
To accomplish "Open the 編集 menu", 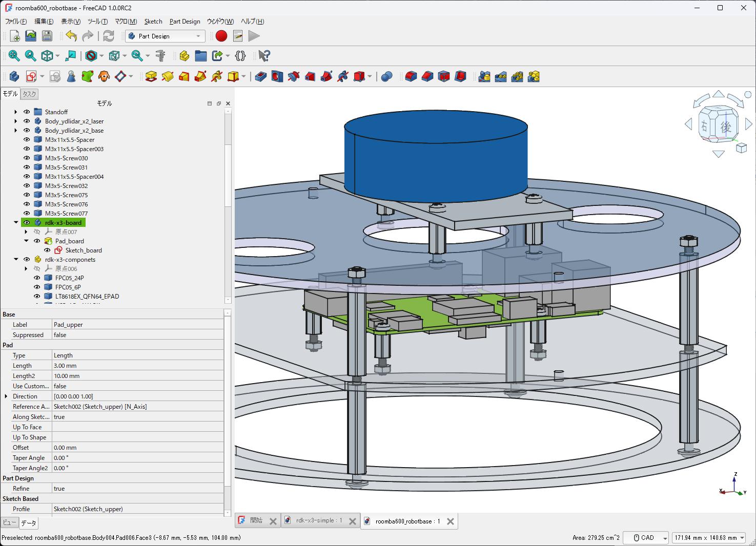I will coord(43,22).
